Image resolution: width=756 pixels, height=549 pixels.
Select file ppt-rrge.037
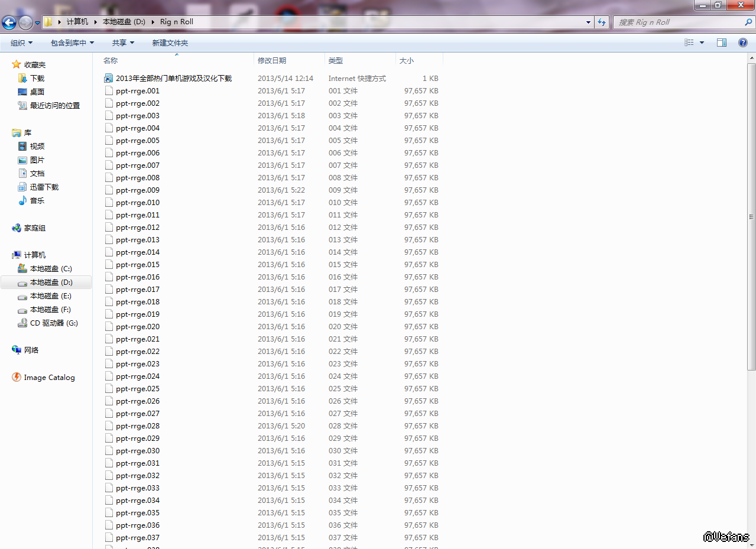point(138,537)
